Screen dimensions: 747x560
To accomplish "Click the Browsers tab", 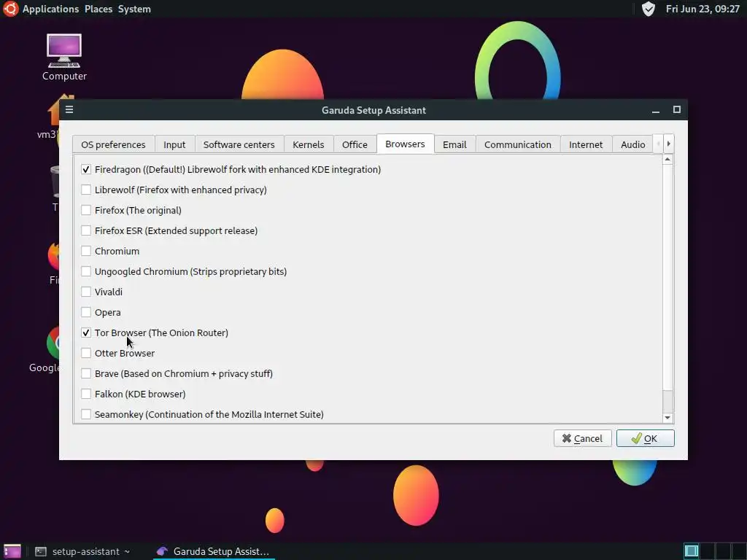I will pos(405,144).
